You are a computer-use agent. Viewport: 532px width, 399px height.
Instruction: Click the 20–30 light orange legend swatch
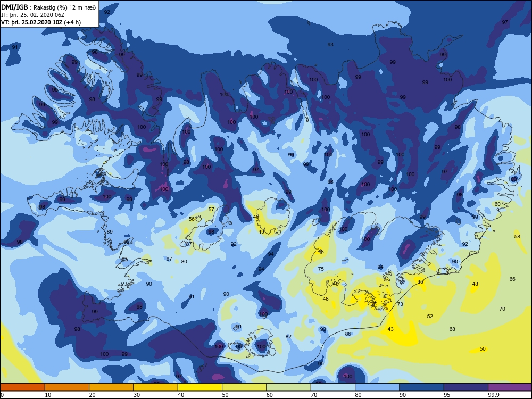(111, 387)
